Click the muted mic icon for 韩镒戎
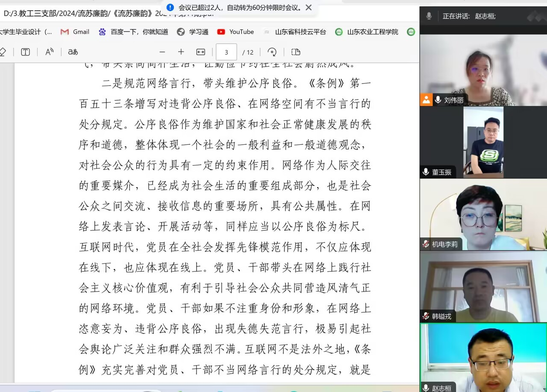Viewport: 547px width, 392px height. [x=426, y=316]
